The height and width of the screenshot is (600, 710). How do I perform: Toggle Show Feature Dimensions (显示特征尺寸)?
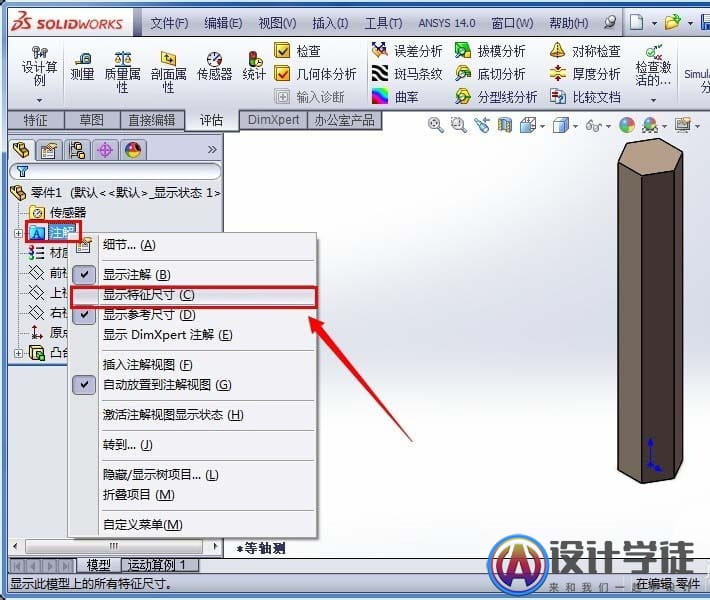coord(193,295)
